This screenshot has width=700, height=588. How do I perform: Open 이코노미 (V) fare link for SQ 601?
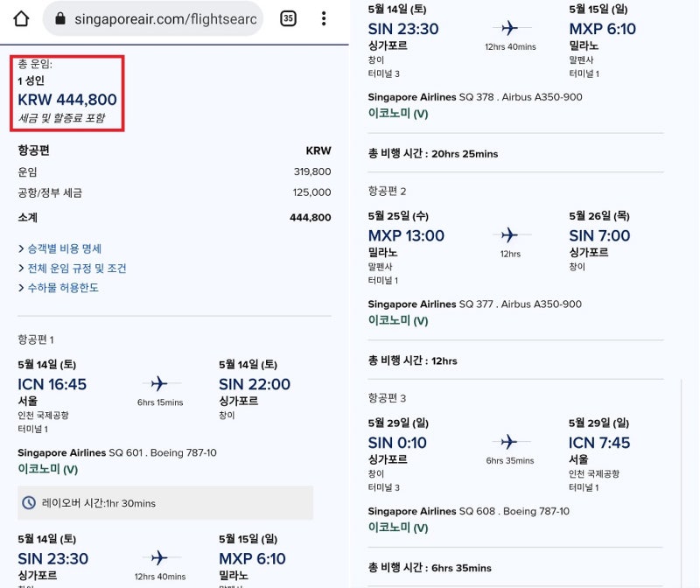[48, 469]
